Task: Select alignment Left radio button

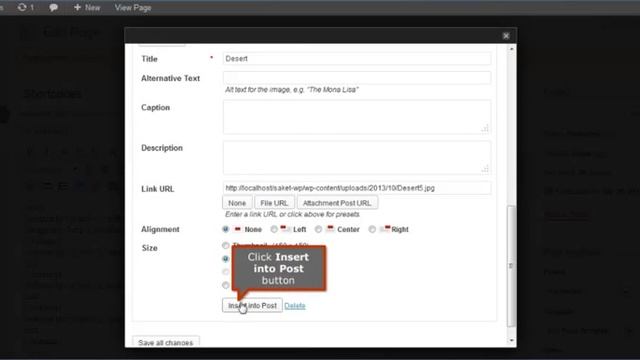Action: (274, 229)
